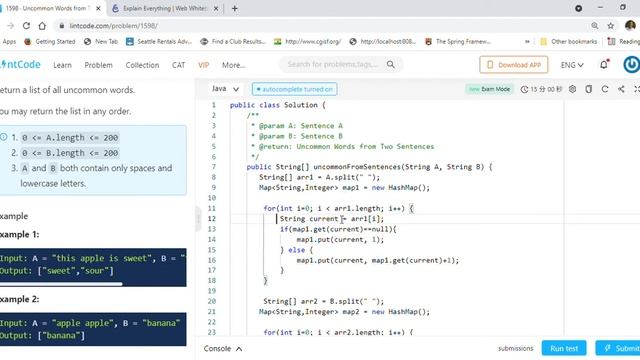Open the New Tab bookmark
640x360 pixels.
[101, 42]
